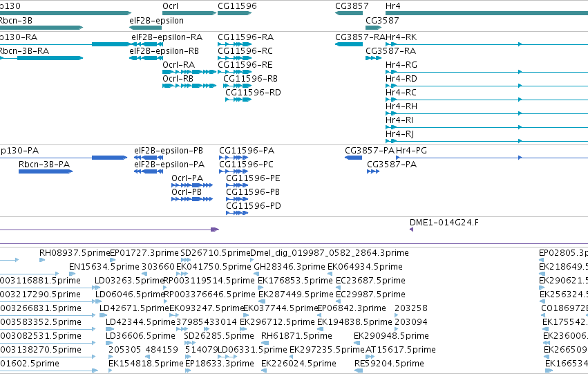Viewport: 588px width, 374px height.
Task: Open the CG3587 gene feature
Action: pyautogui.click(x=374, y=28)
